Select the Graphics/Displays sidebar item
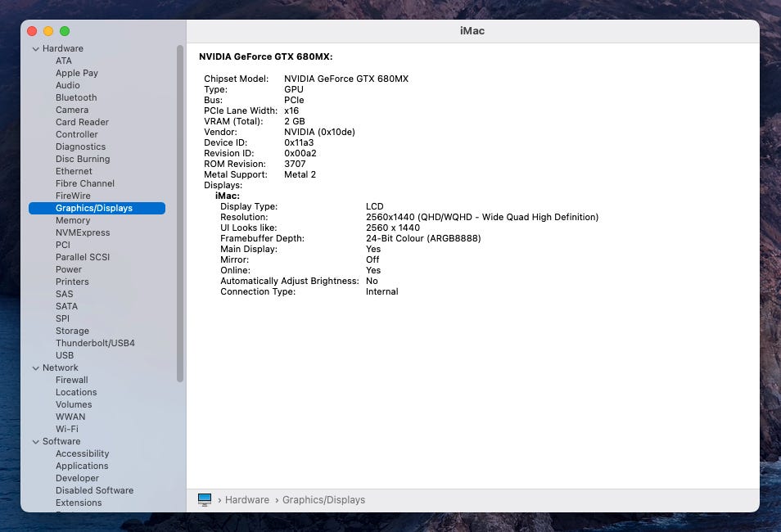The height and width of the screenshot is (532, 781). [x=94, y=208]
